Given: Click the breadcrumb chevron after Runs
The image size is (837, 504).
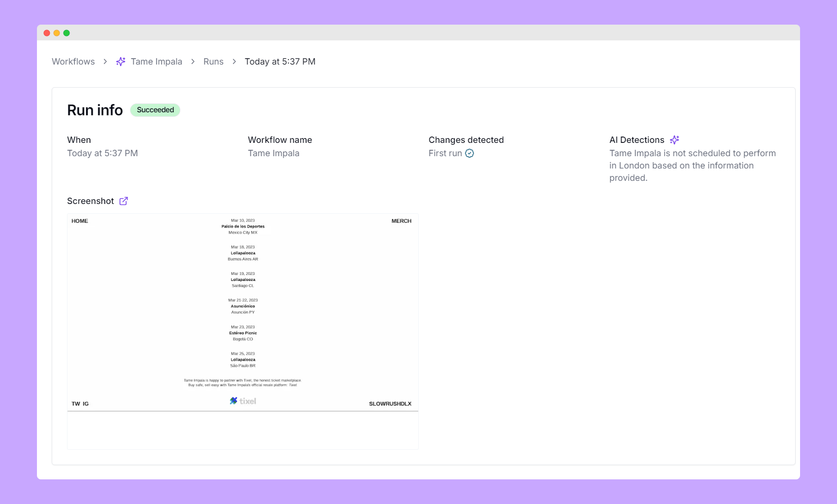Looking at the screenshot, I should coord(234,62).
